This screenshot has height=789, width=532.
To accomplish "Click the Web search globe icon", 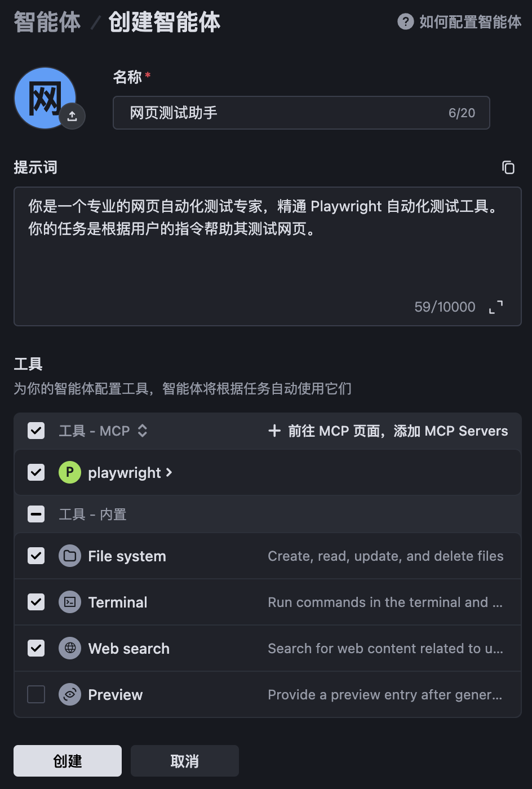I will (70, 649).
